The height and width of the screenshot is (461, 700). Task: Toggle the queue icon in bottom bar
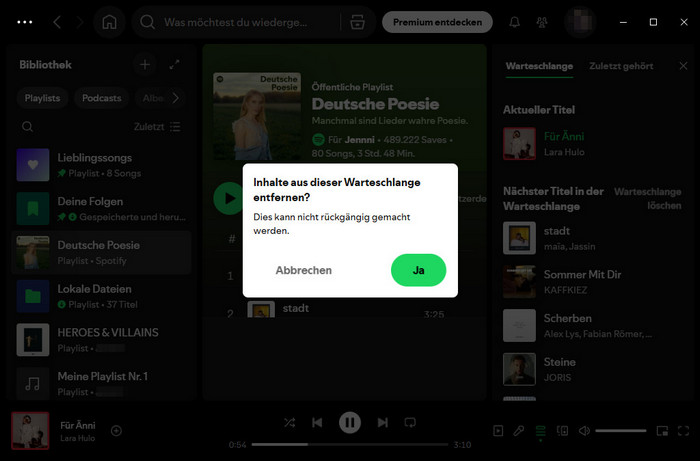point(540,431)
